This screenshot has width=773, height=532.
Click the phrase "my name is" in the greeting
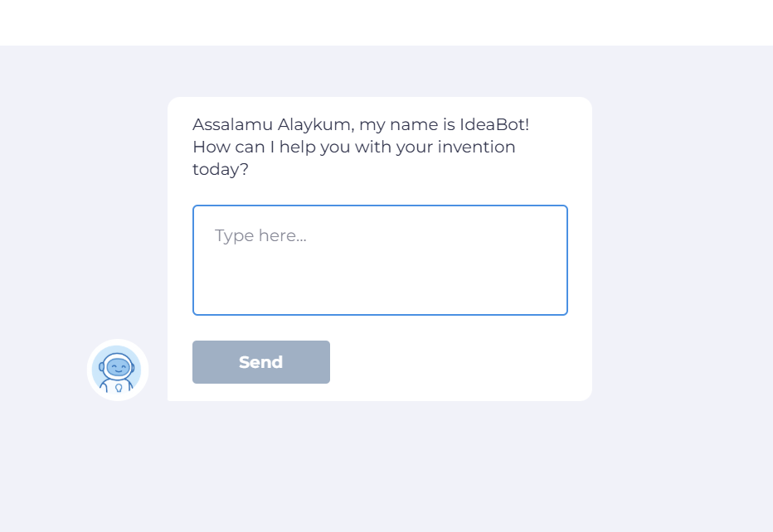point(406,124)
